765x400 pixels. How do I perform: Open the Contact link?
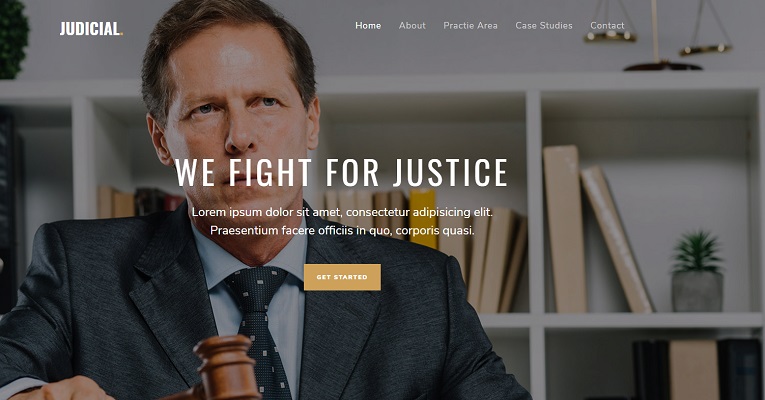pos(607,25)
